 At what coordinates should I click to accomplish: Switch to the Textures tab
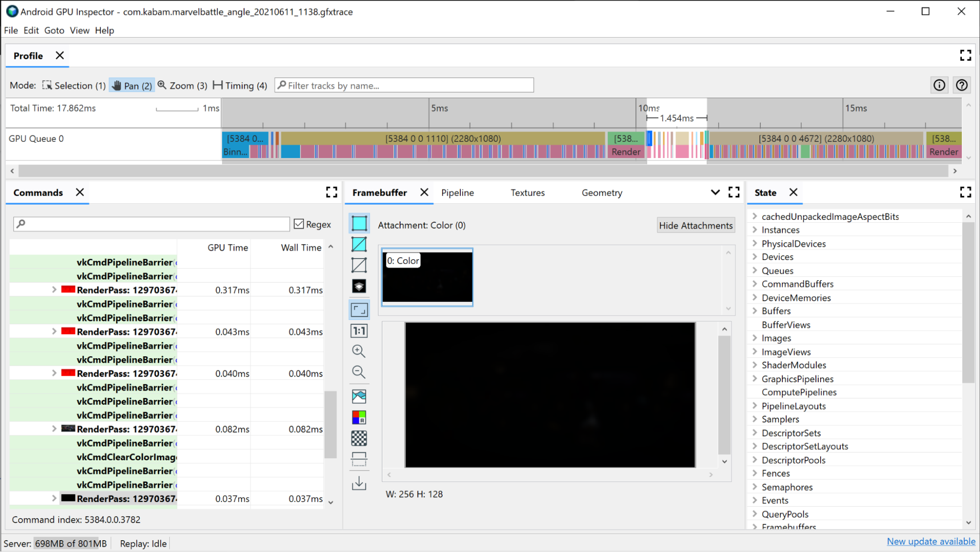527,193
